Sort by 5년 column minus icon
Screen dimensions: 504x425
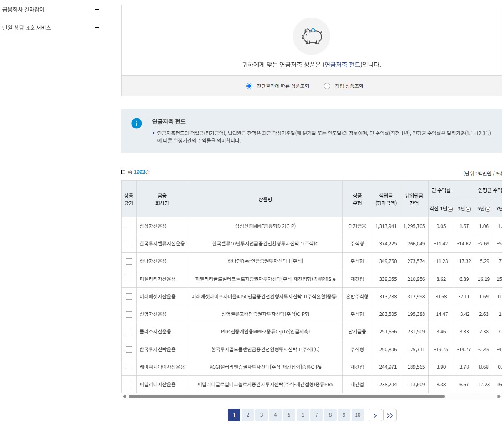[488, 209]
